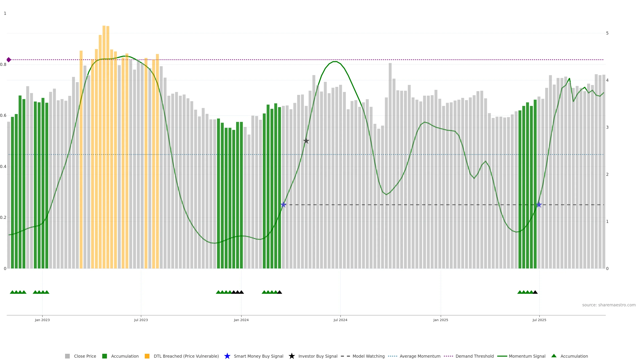Click the Jul 2023 x-axis label

click(x=141, y=320)
